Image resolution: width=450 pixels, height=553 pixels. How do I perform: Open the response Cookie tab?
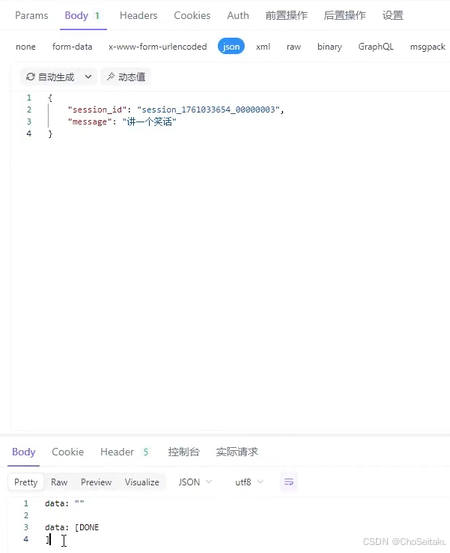68,452
